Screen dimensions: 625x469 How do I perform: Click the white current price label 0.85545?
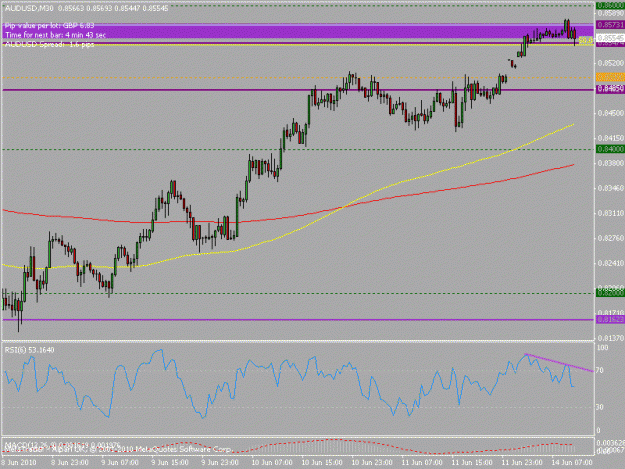tap(610, 38)
